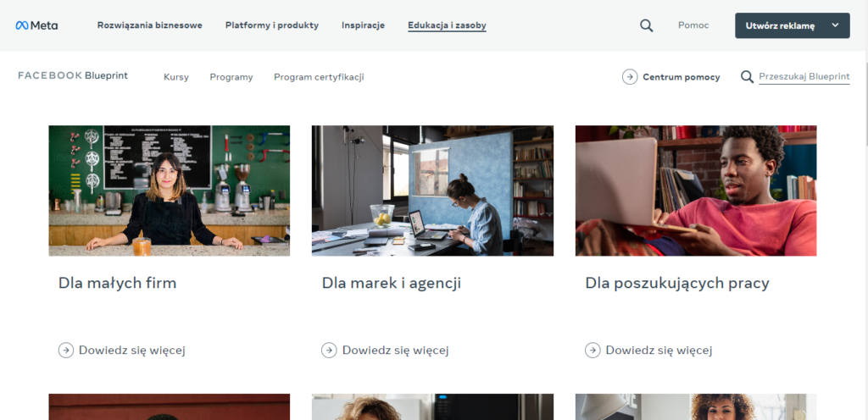Focus the Przeszukaj Blueprint search field
The image size is (868, 420).
coord(804,77)
